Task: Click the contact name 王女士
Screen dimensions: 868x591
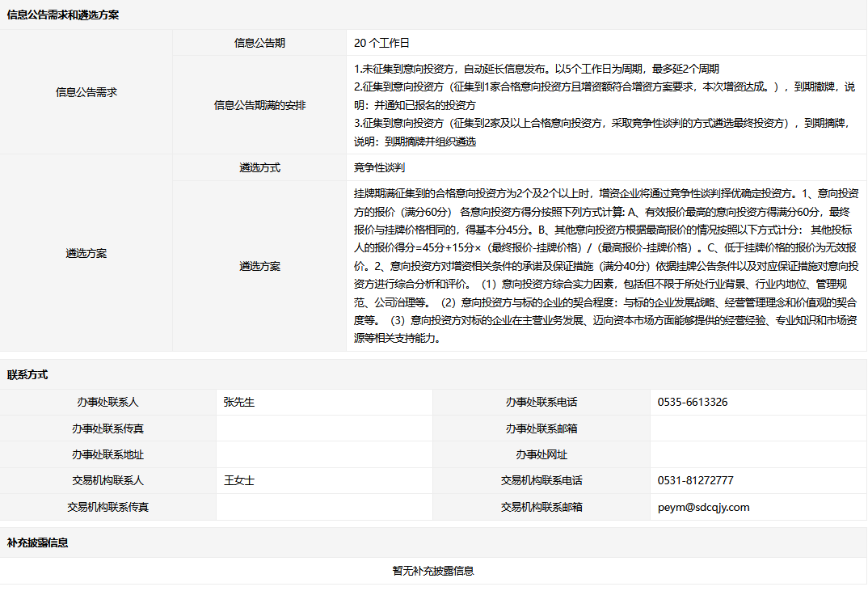Action: coord(239,480)
